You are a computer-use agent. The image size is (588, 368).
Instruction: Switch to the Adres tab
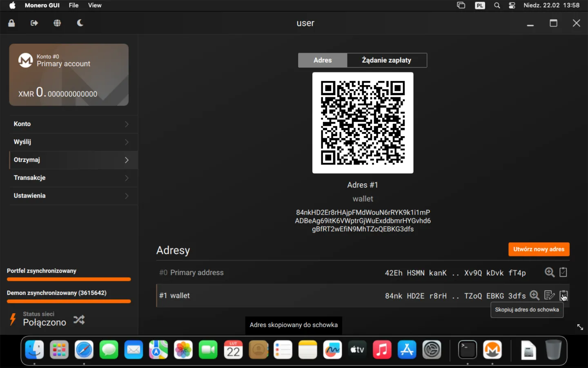click(x=323, y=60)
